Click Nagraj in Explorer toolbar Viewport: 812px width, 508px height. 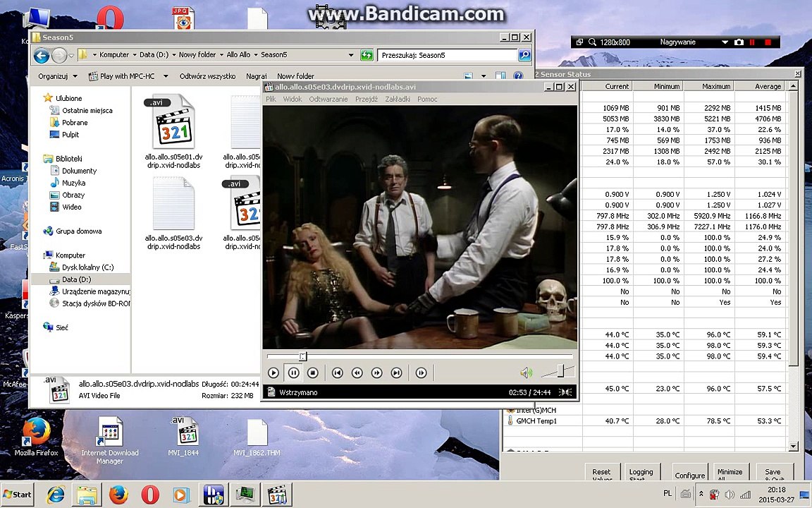pos(257,76)
